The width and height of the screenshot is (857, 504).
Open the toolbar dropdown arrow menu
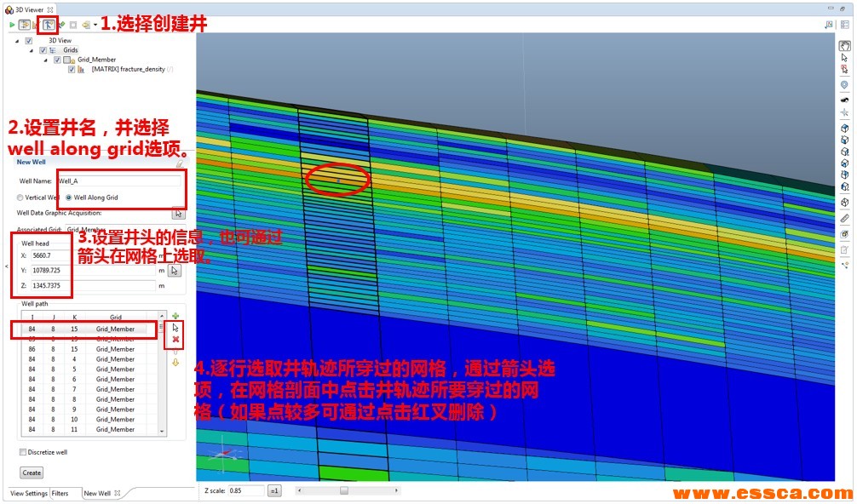tap(94, 26)
